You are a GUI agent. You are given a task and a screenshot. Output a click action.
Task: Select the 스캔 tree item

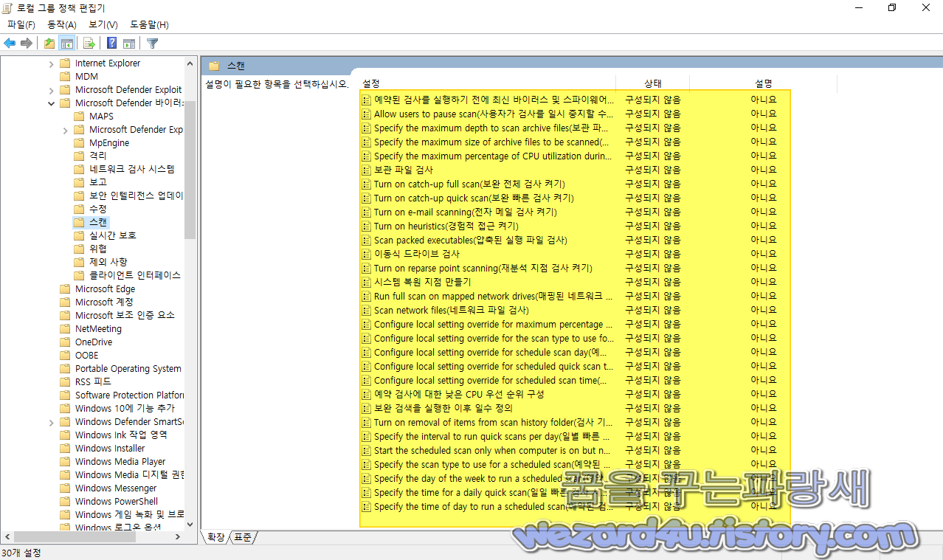tap(98, 222)
